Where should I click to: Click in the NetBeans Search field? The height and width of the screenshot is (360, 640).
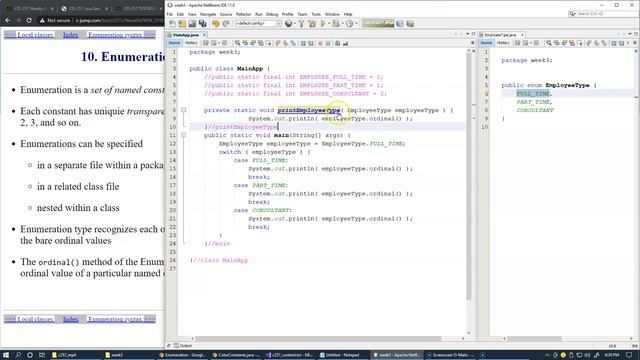tap(603, 14)
